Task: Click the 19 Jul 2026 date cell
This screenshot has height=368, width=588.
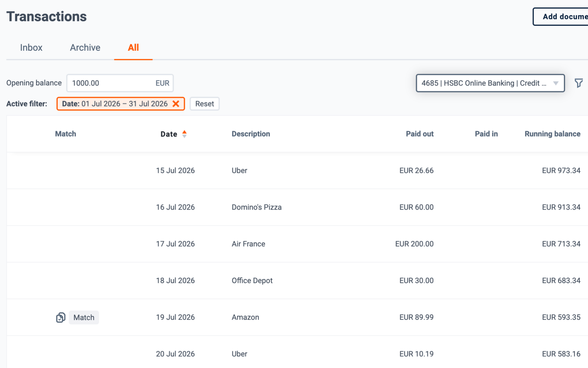Action: coord(175,317)
